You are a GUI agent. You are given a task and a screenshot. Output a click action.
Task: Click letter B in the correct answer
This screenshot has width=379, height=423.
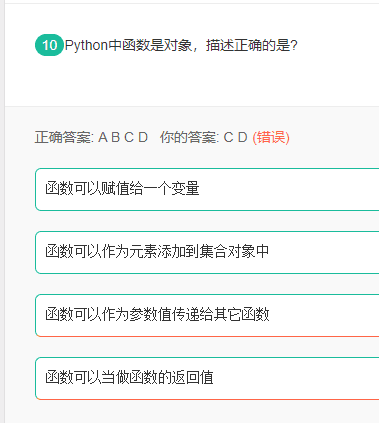(x=116, y=137)
